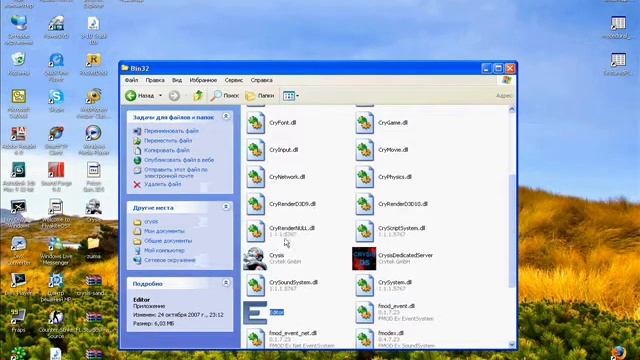The width and height of the screenshot is (640, 360).
Task: Open the Избранное menu
Action: [x=203, y=80]
